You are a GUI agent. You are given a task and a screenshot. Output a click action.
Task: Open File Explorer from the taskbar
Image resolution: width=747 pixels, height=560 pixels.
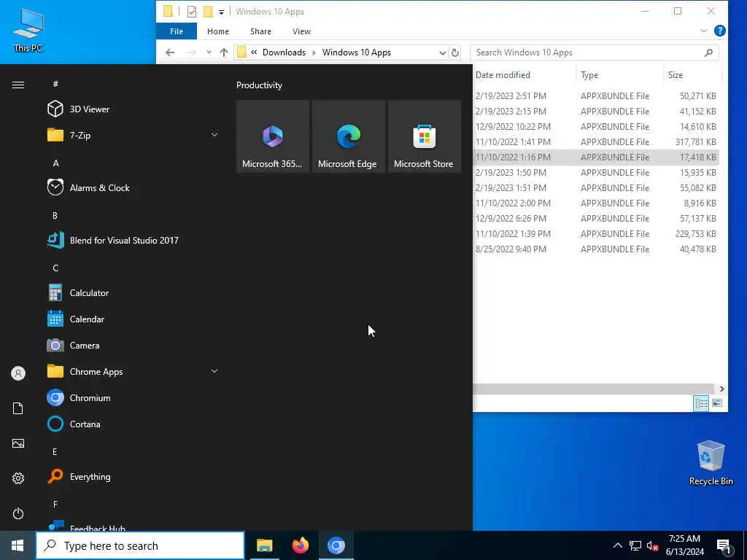click(264, 545)
